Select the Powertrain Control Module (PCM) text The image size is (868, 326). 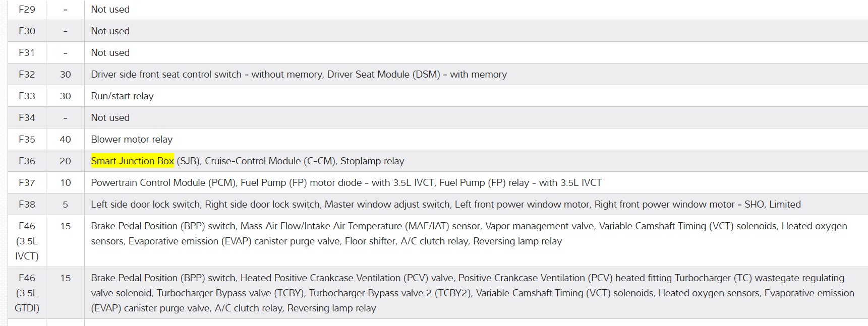tap(163, 183)
